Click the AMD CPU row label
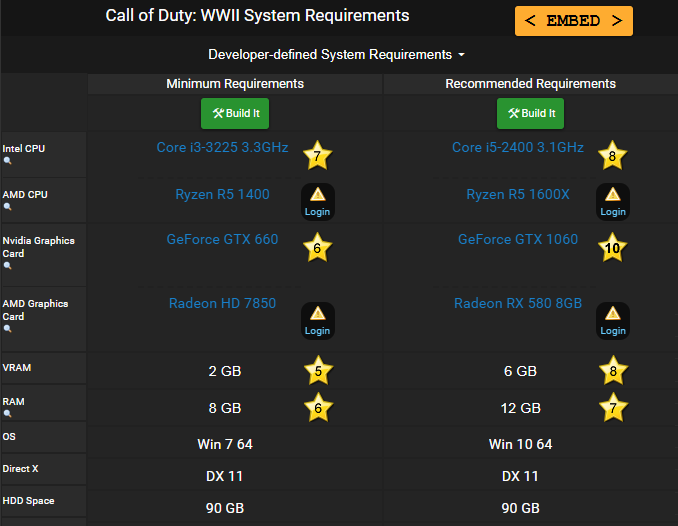The height and width of the screenshot is (526, 678). click(25, 194)
